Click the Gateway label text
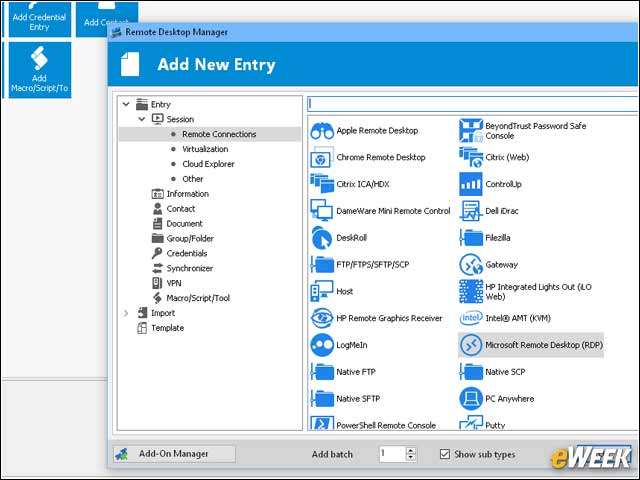The image size is (640, 480). coord(501,265)
